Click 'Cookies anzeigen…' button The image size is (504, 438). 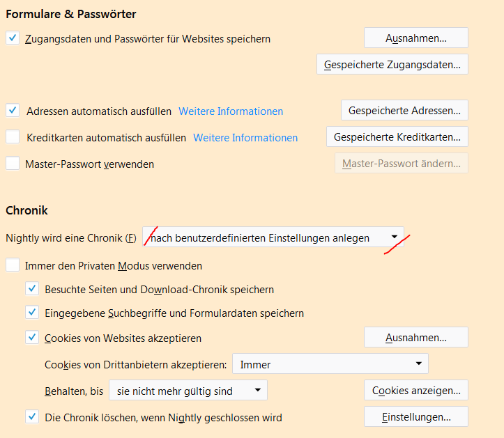point(415,390)
